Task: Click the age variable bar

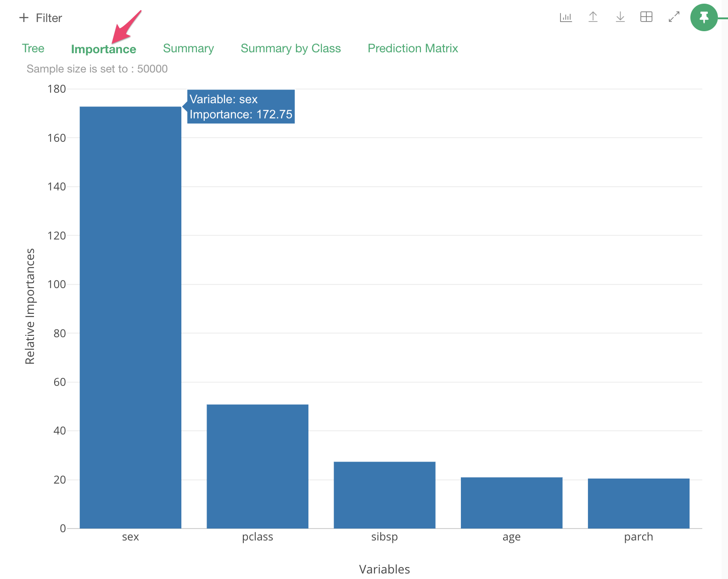Action: pos(511,502)
